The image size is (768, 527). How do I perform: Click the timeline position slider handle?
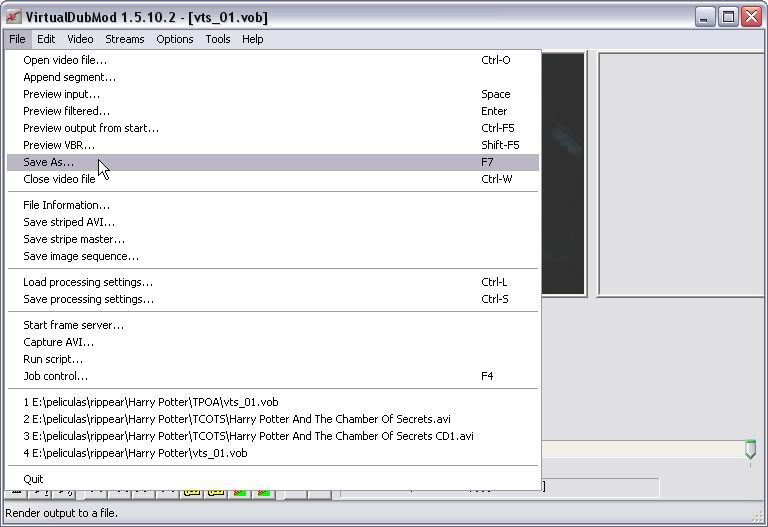click(x=750, y=451)
